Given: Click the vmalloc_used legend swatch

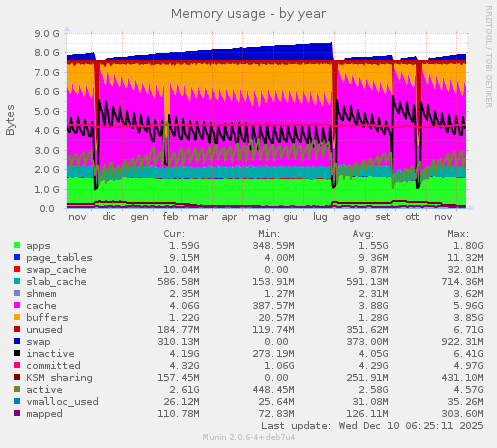Looking at the screenshot, I should point(17,401).
